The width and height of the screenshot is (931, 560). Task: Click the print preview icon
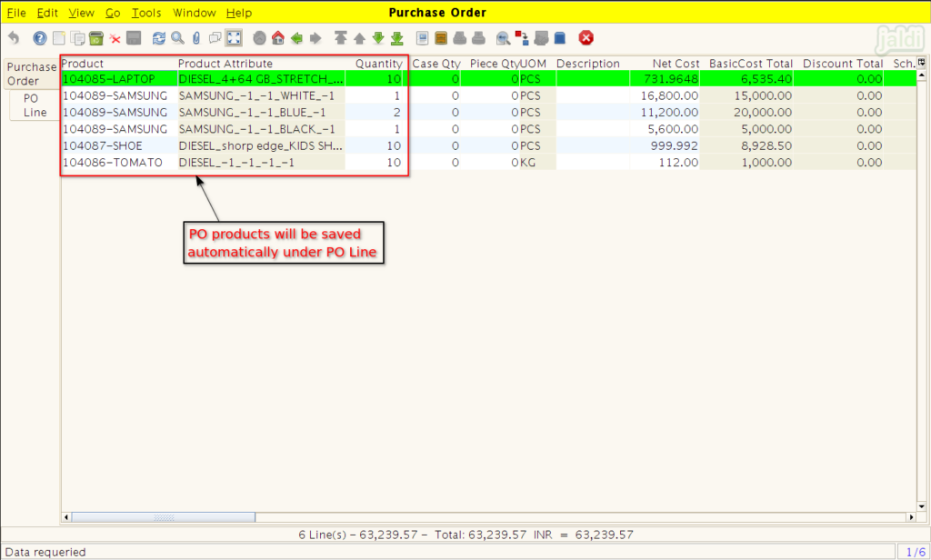pos(459,38)
